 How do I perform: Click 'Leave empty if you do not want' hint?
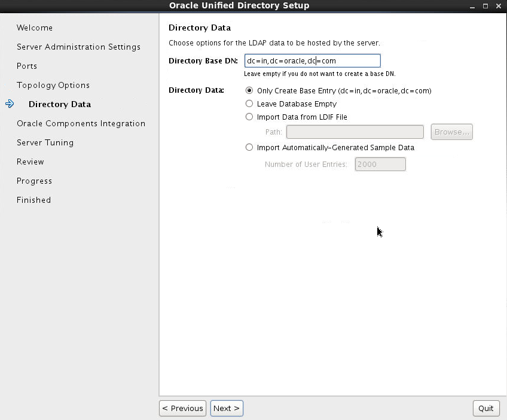(320, 74)
